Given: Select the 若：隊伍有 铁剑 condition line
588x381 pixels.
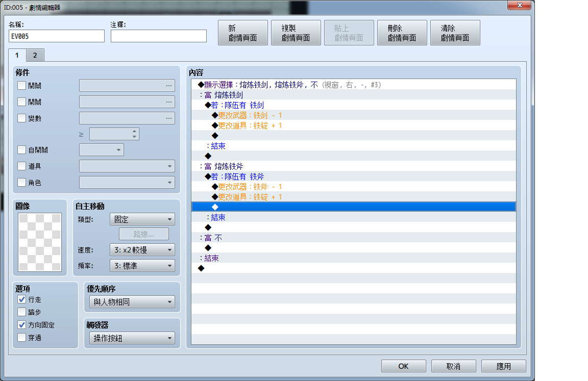Looking at the screenshot, I should pos(354,105).
